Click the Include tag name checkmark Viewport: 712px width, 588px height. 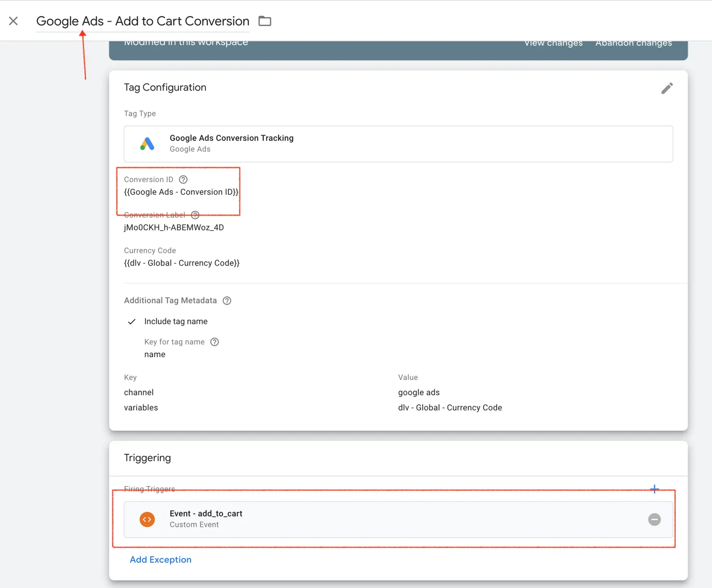click(x=132, y=321)
